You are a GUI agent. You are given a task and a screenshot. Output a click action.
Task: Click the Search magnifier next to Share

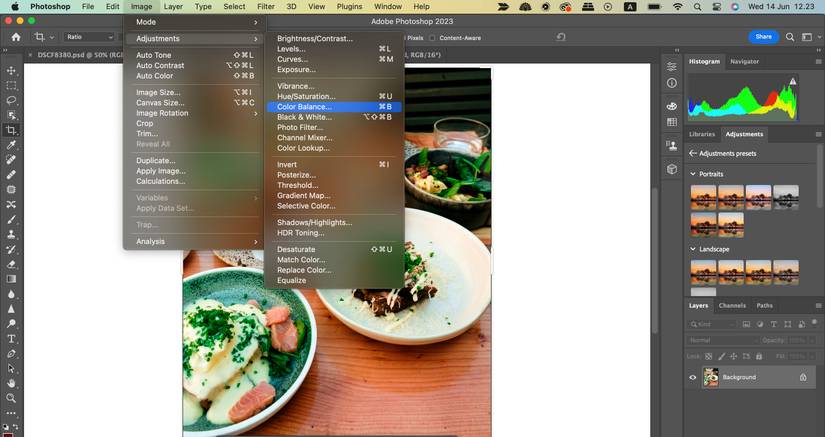click(x=790, y=37)
